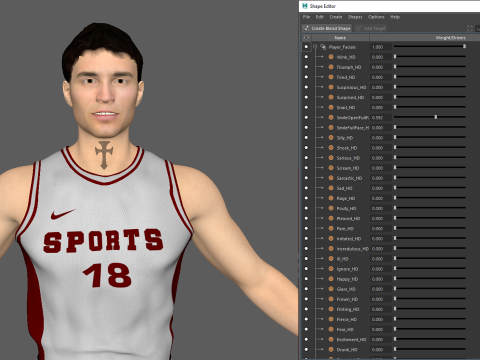This screenshot has width=480, height=360.
Task: Toggle visibility dot for Wink_HD
Action: [306, 57]
